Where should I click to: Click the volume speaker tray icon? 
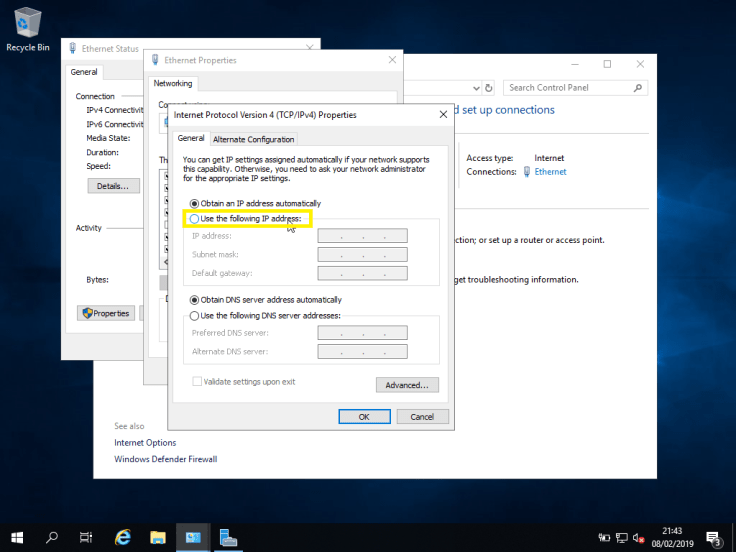pos(638,538)
